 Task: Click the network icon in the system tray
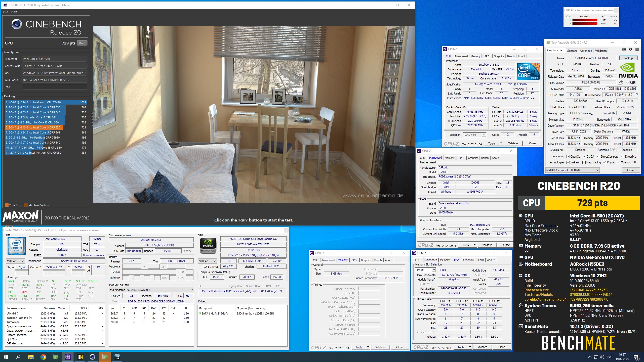click(596, 357)
